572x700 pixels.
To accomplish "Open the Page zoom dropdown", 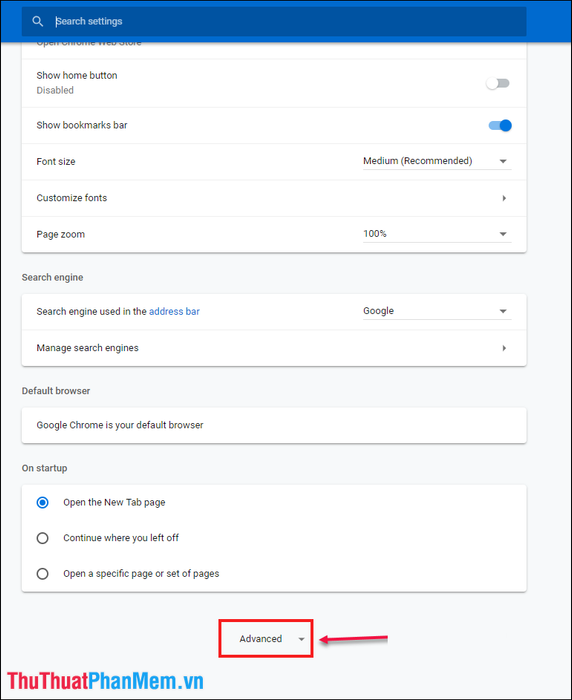I will point(437,234).
